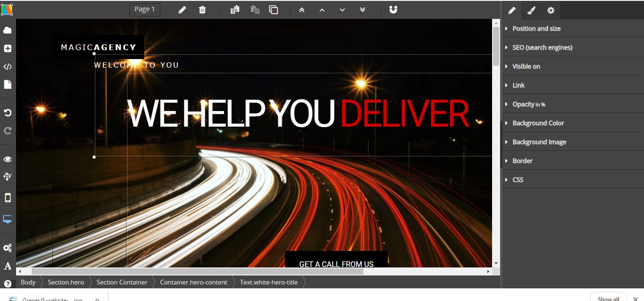Click the sidebar icon below the eye
This screenshot has width=644, height=301.
click(x=8, y=177)
